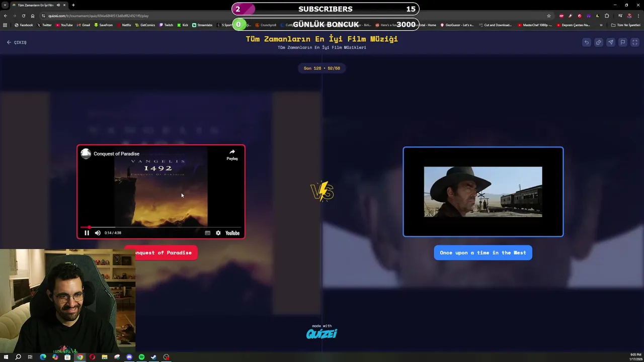The width and height of the screenshot is (644, 362).
Task: Expand hidden bookmarks with the double chevron
Action: pyautogui.click(x=601, y=25)
